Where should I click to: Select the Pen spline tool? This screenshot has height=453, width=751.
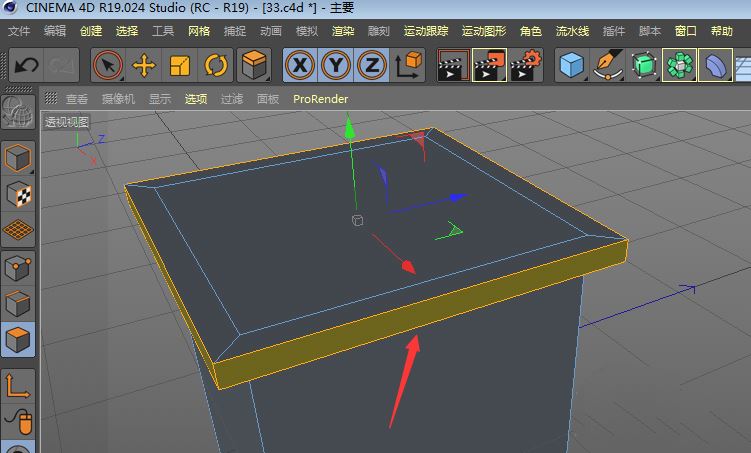point(608,65)
